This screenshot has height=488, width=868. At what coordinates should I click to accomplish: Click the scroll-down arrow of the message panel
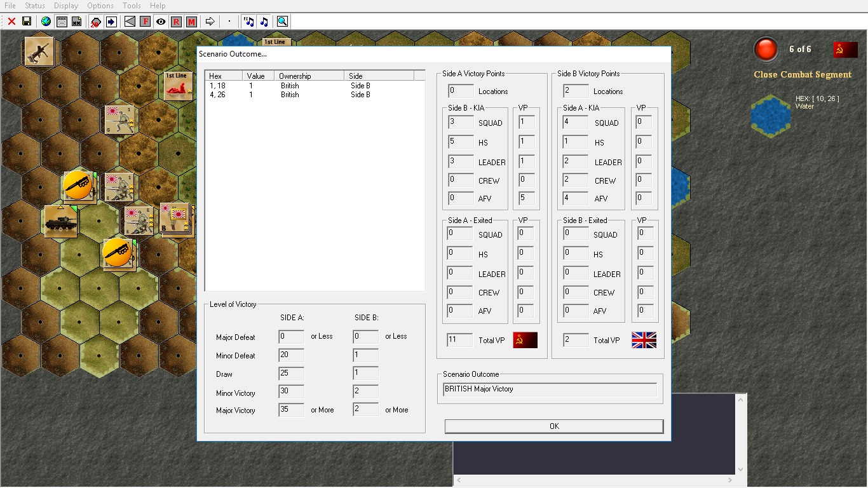coord(741,469)
